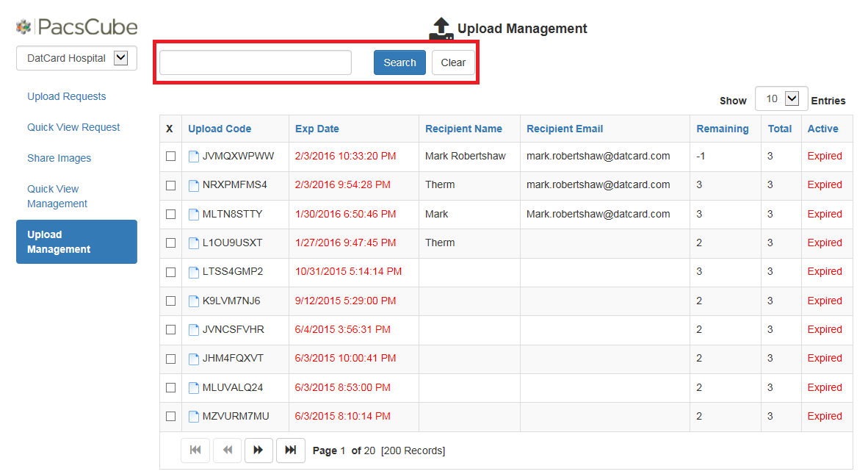
Task: Click the file icon beside MLUVALQ24
Action: [x=194, y=387]
